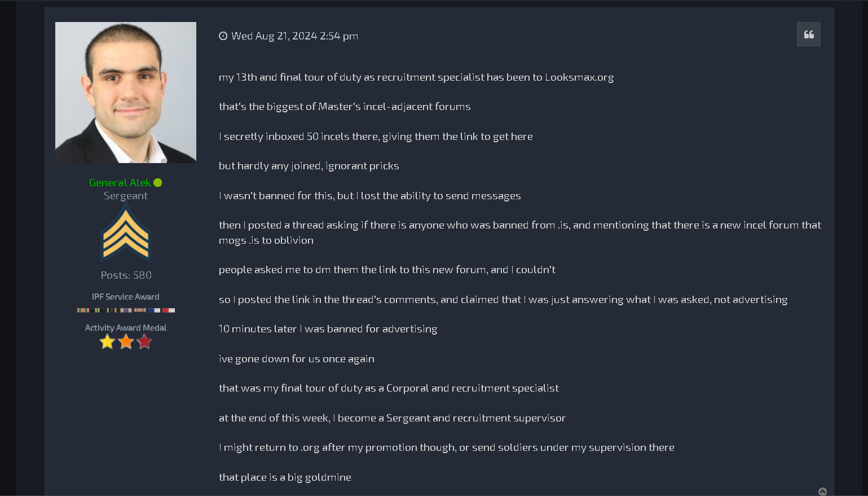This screenshot has width=868, height=496.
Task: Click the red star activity medal
Action: (x=144, y=342)
